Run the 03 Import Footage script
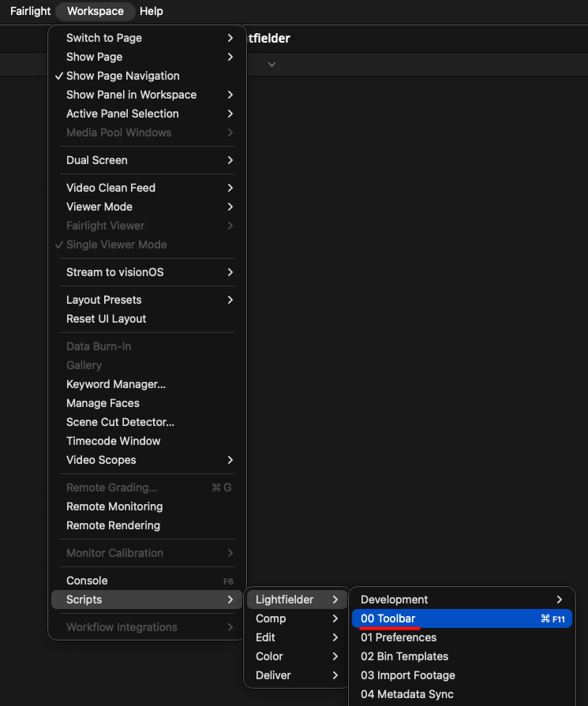 [462, 675]
